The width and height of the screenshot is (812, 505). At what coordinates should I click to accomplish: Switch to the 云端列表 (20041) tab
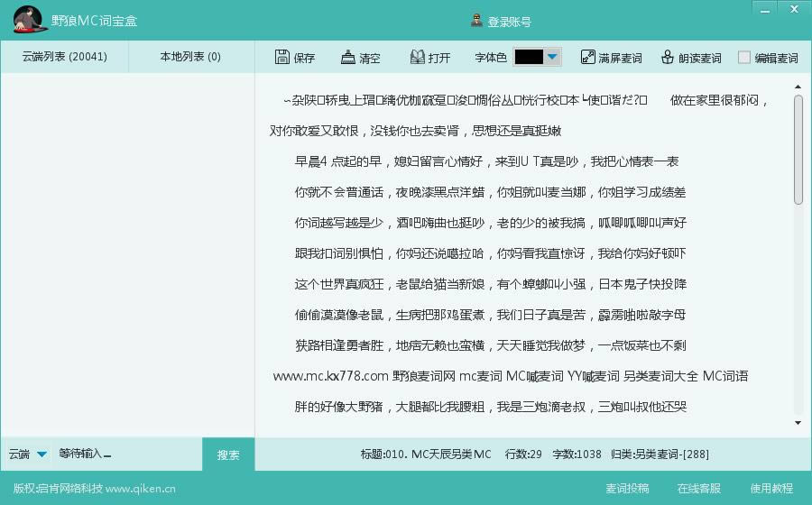click(x=64, y=57)
